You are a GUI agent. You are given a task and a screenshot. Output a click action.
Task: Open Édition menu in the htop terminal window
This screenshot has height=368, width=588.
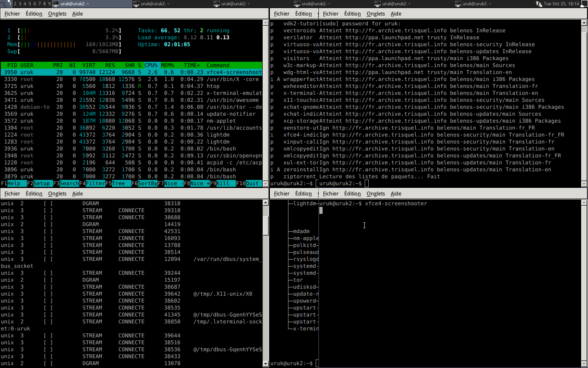point(34,13)
